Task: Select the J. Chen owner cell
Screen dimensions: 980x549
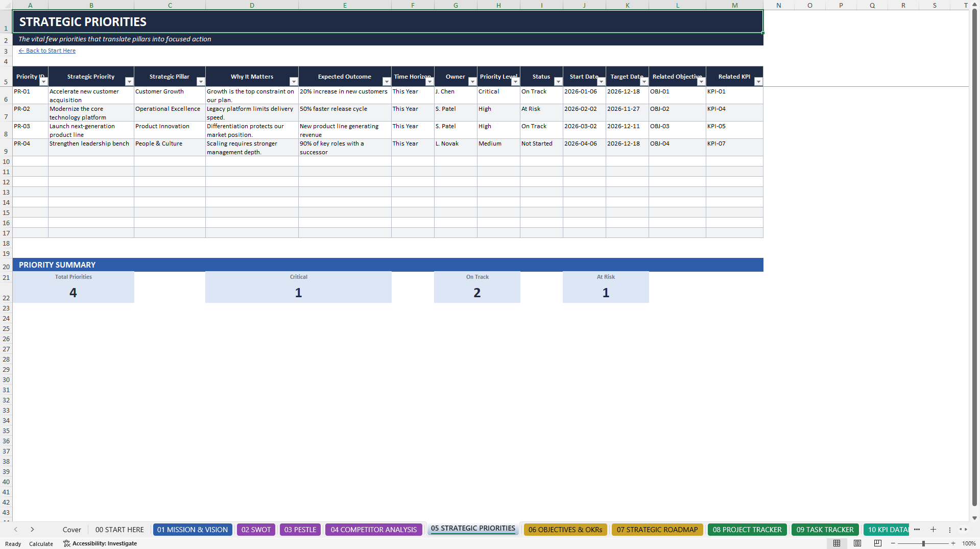Action: (456, 96)
